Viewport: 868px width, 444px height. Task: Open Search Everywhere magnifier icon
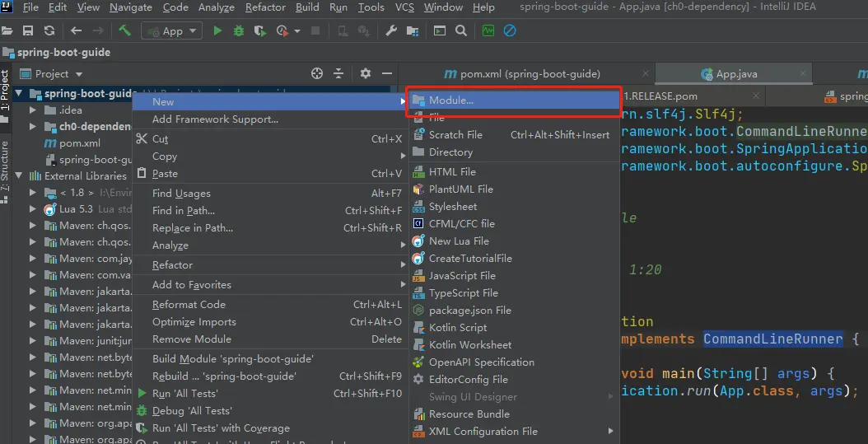point(460,31)
